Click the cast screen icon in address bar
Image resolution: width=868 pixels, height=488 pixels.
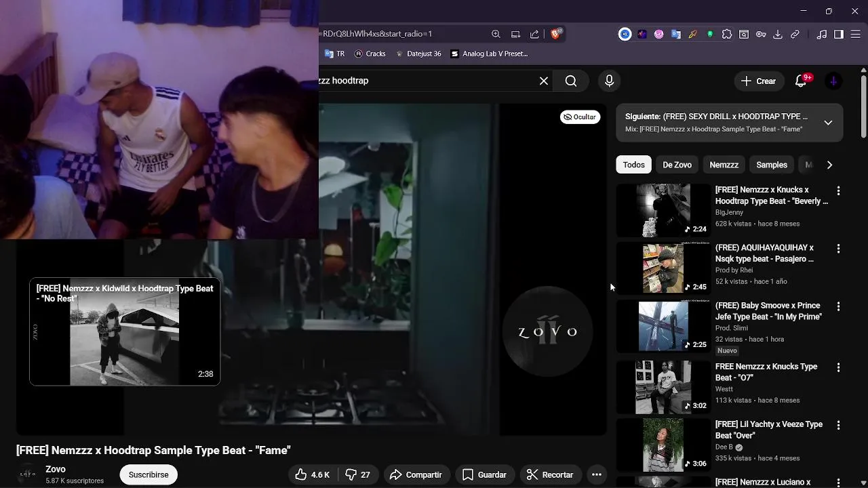tap(515, 34)
